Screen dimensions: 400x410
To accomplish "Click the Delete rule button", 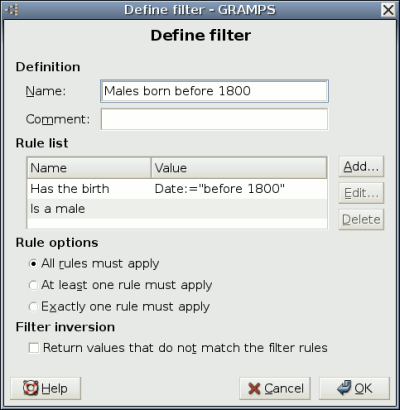I will [361, 219].
